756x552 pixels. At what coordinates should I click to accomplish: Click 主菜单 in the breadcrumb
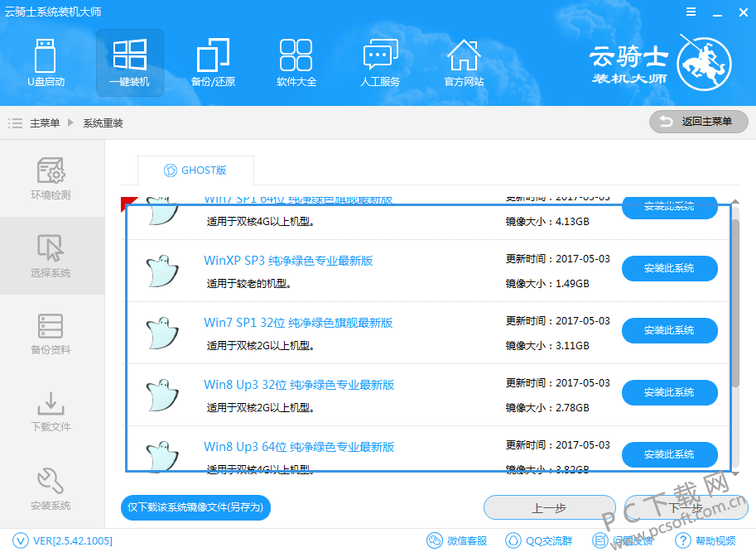[45, 122]
